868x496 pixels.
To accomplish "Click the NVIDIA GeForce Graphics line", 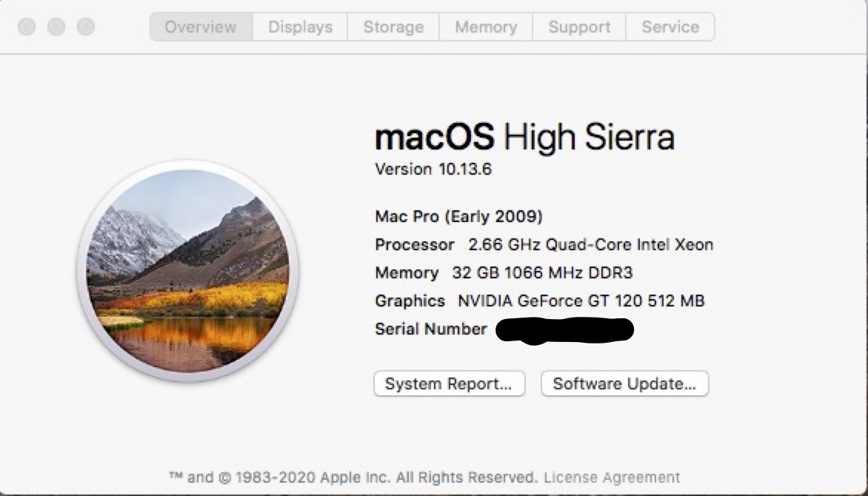I will pyautogui.click(x=540, y=301).
